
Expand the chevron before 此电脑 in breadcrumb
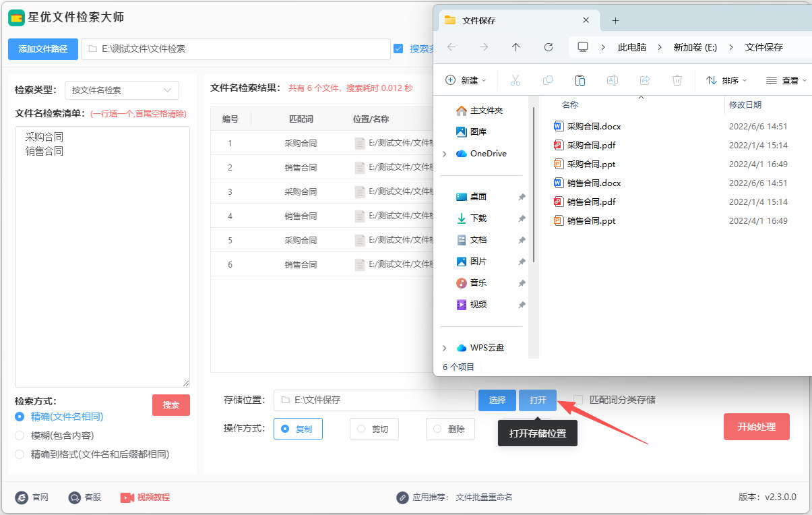pos(604,47)
